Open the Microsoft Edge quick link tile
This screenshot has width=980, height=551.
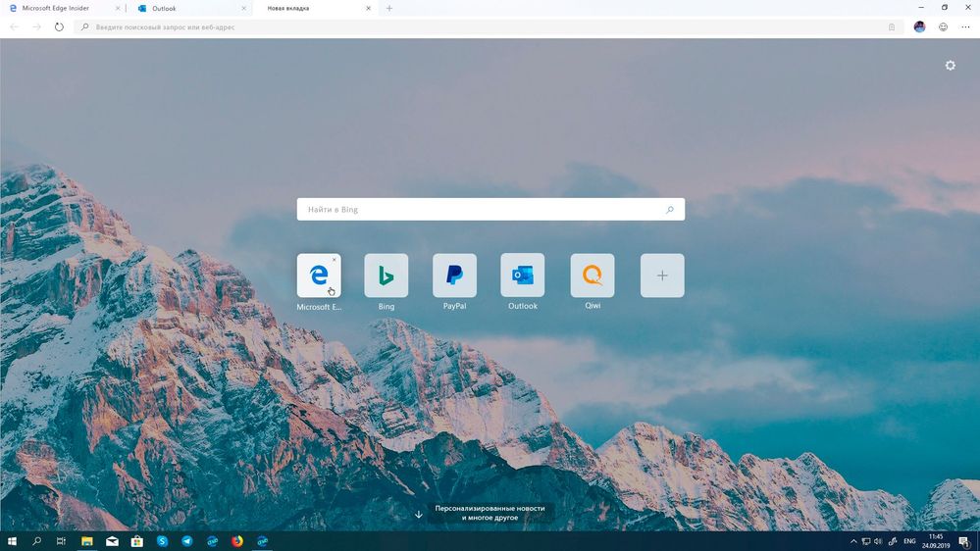click(319, 275)
